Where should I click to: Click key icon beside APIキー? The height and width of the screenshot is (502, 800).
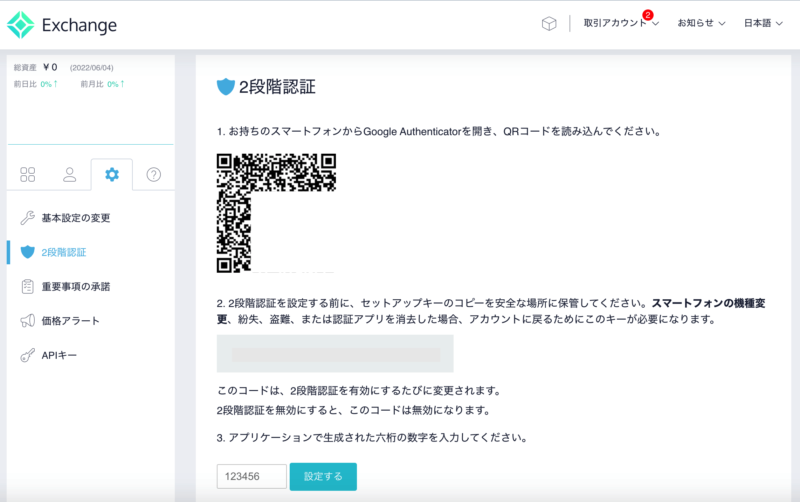[x=28, y=355]
